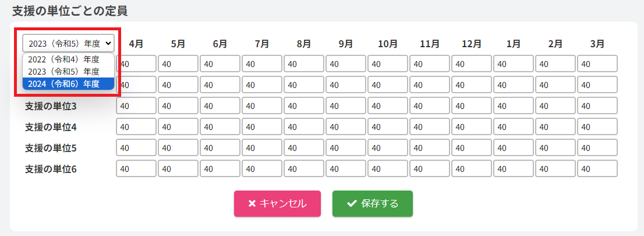Image resolution: width=644 pixels, height=236 pixels.
Task: Click the 4月 field for 支援の単位3
Action: point(136,105)
